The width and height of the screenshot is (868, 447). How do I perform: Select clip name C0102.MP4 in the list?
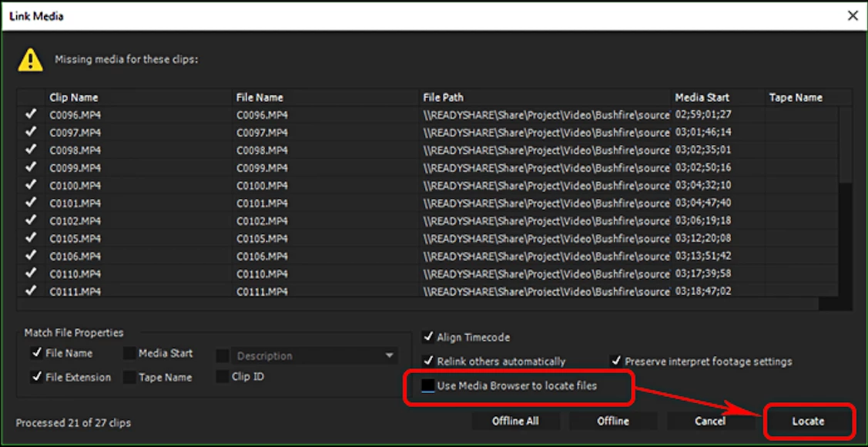75,221
